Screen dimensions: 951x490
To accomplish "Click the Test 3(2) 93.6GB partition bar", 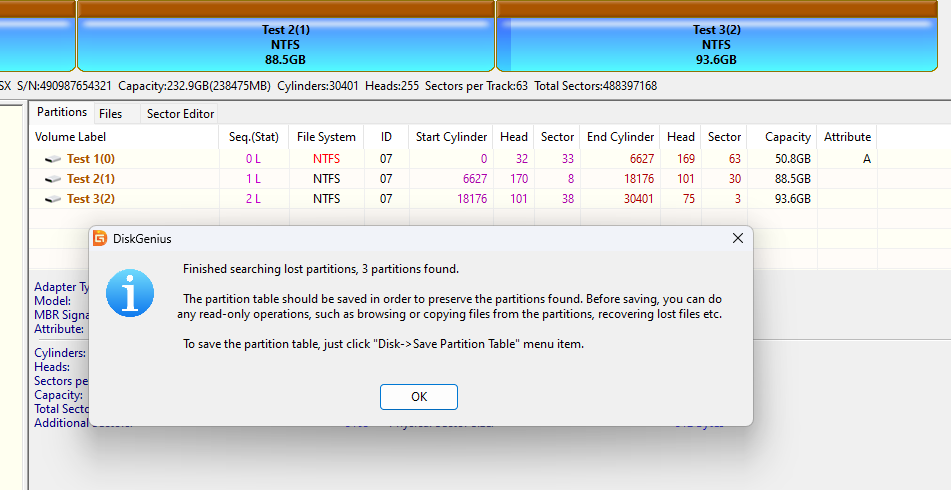I will pos(717,36).
